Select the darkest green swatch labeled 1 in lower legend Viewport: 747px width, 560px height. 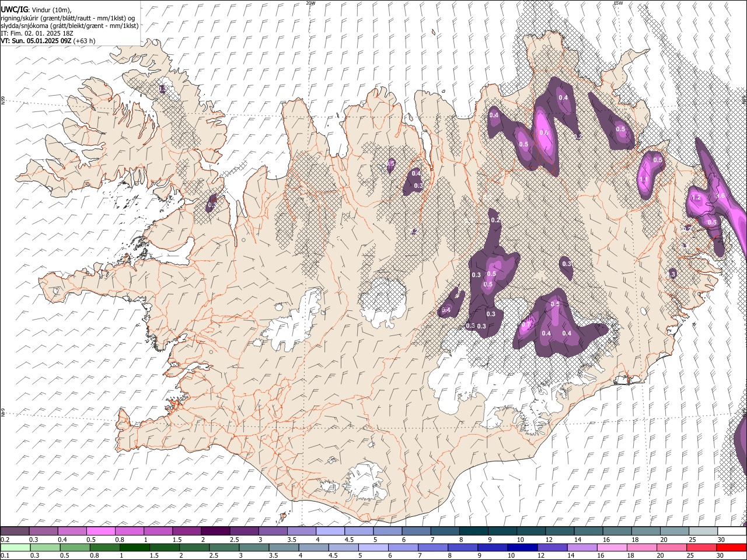point(134,548)
